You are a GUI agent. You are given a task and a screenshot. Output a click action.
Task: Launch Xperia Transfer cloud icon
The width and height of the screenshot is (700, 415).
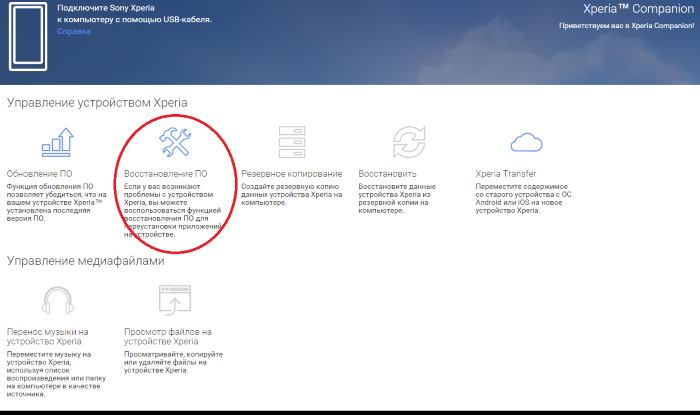[x=526, y=142]
